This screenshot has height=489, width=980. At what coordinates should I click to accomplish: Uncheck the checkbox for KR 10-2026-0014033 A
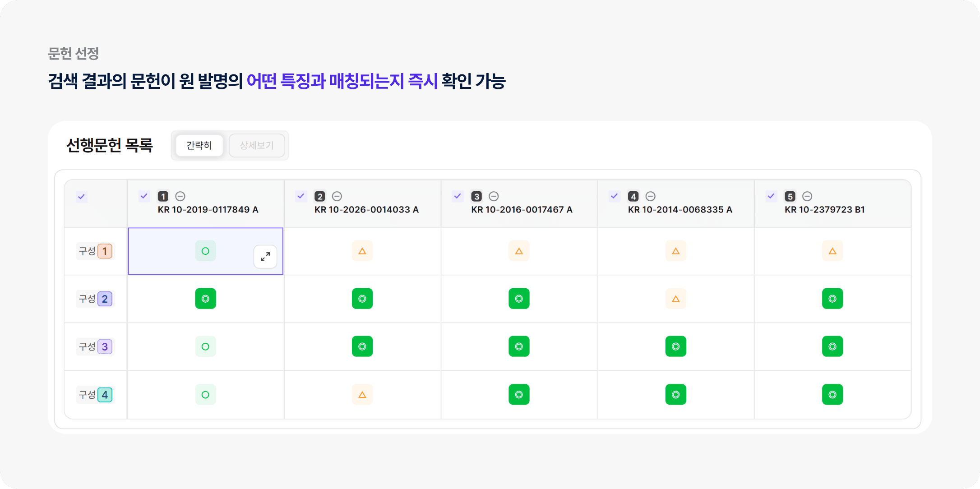301,196
